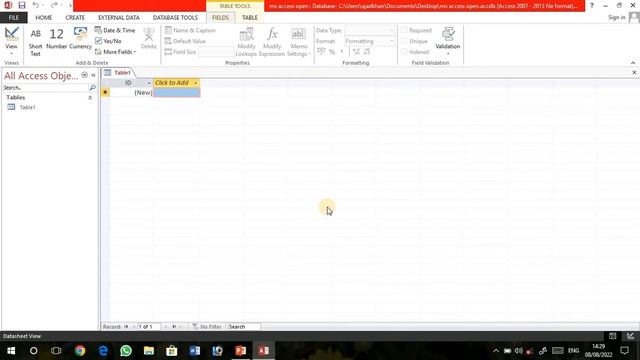The width and height of the screenshot is (640, 360).
Task: Click the navigation search magnifier icon
Action: [x=92, y=88]
